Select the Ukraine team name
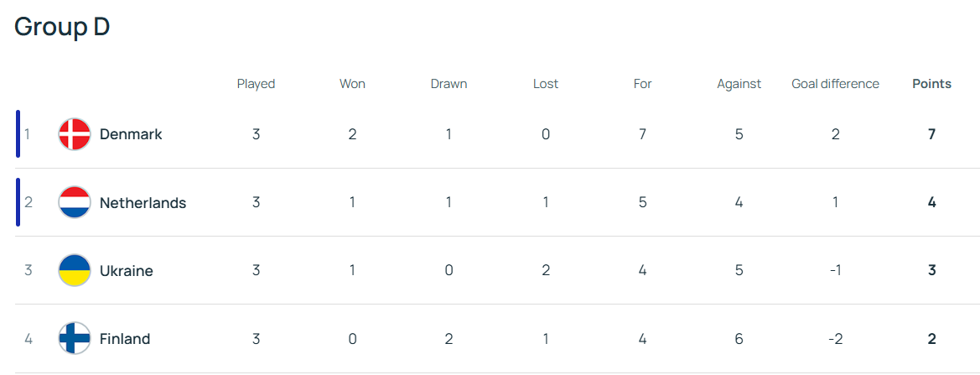Viewport: 980px width, 375px height. tap(126, 271)
